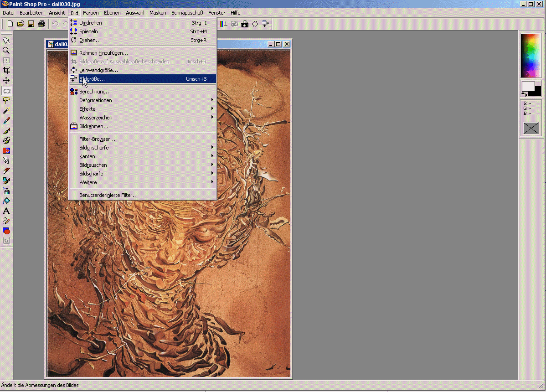Open the Farben menu
This screenshot has height=392, width=546.
tap(91, 13)
